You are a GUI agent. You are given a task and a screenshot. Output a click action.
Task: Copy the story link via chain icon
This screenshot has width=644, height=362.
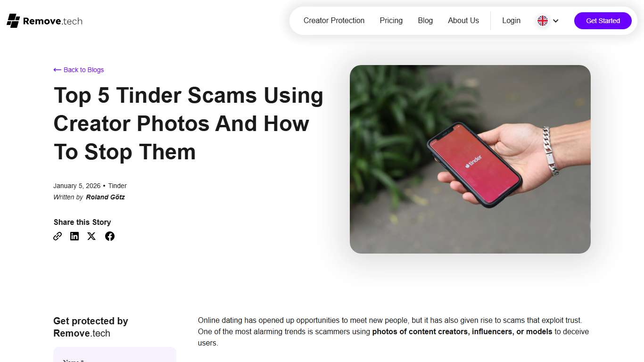[58, 236]
